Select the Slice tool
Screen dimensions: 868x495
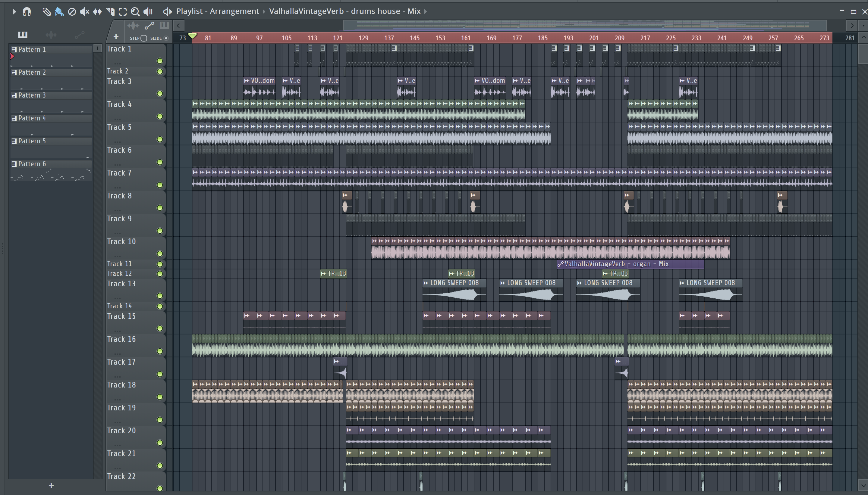110,11
